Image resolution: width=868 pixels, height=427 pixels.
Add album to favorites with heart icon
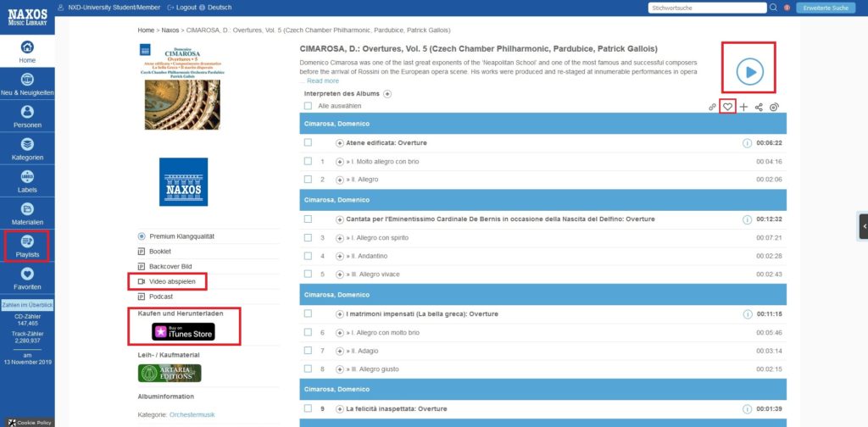[727, 107]
